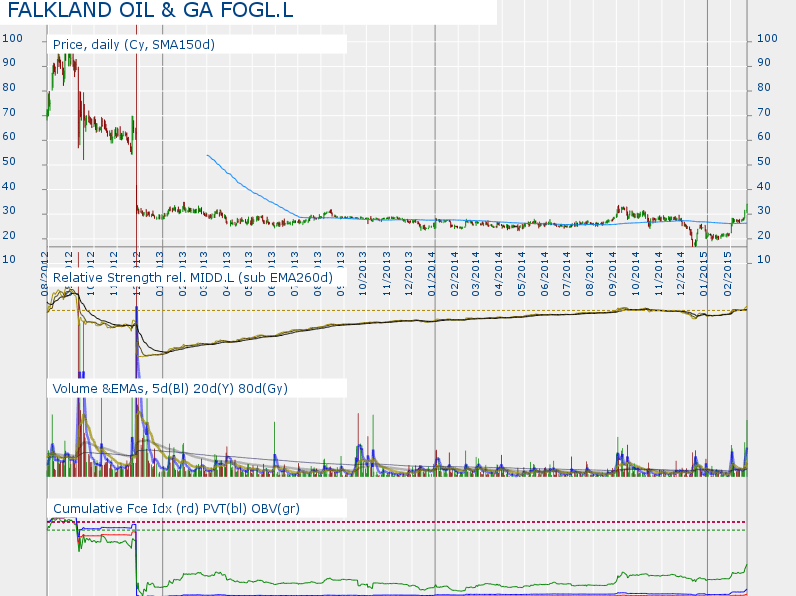Click the 80 value on left price axis
The height and width of the screenshot is (596, 796).
tap(9, 87)
